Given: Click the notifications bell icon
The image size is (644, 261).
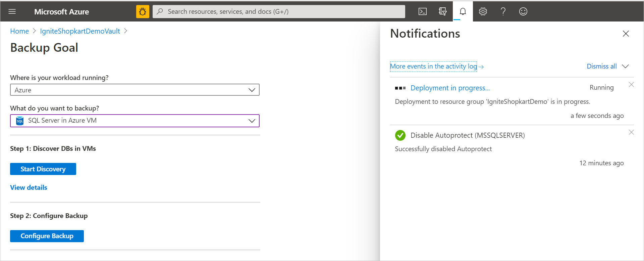Looking at the screenshot, I should 463,12.
